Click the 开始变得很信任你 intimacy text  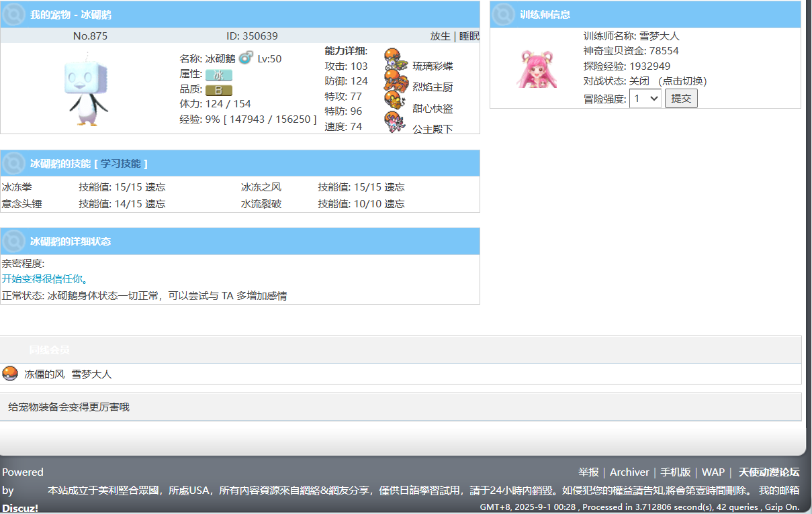pyautogui.click(x=44, y=279)
